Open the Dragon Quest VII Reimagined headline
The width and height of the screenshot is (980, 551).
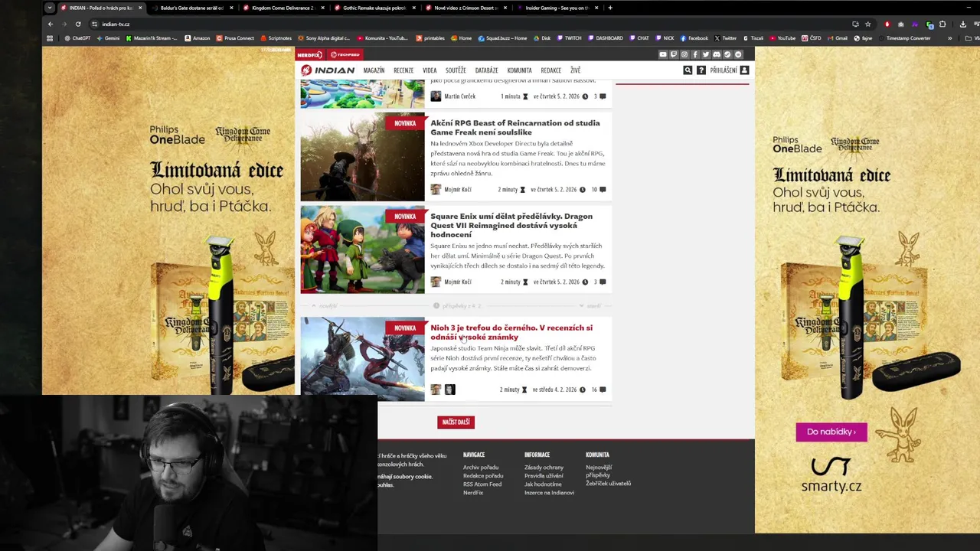tap(511, 225)
